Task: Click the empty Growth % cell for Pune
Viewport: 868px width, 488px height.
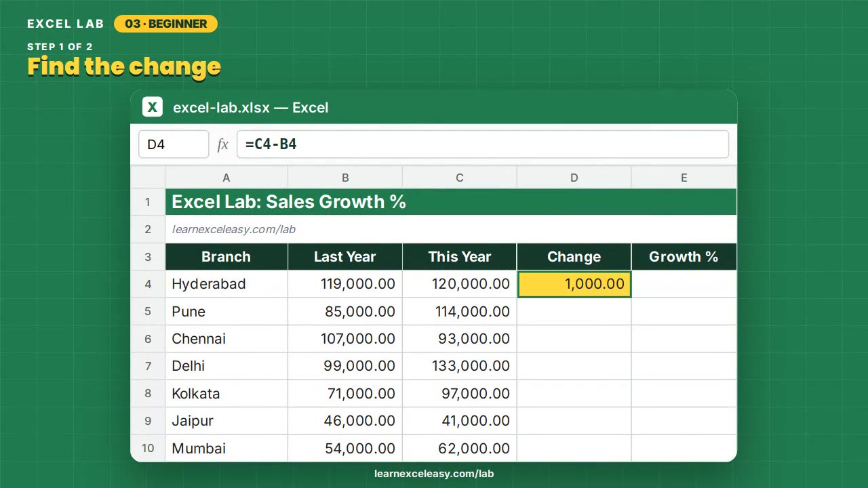Action: [x=684, y=312]
